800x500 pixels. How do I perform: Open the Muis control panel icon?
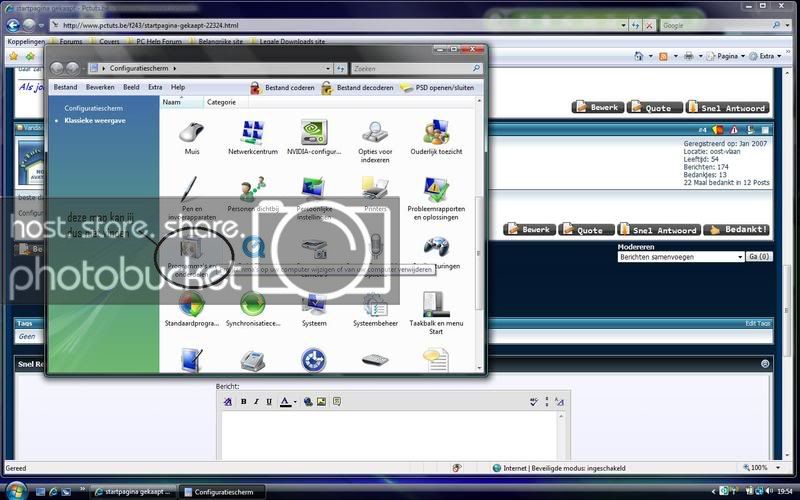point(191,135)
